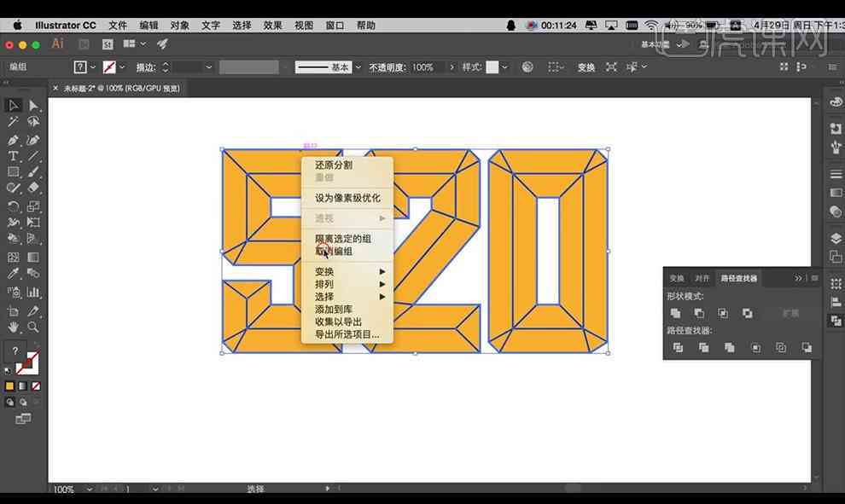Click the Outline pathfinder icon

click(x=781, y=348)
